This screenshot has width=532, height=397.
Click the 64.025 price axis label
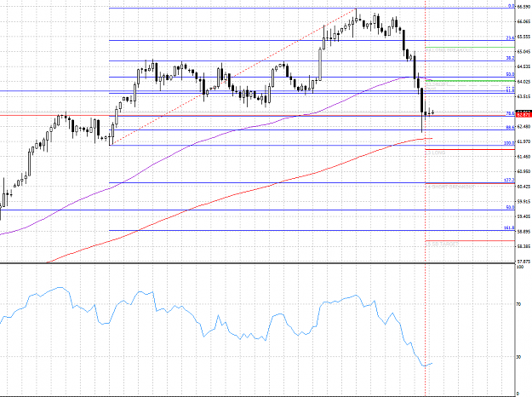tap(523, 82)
